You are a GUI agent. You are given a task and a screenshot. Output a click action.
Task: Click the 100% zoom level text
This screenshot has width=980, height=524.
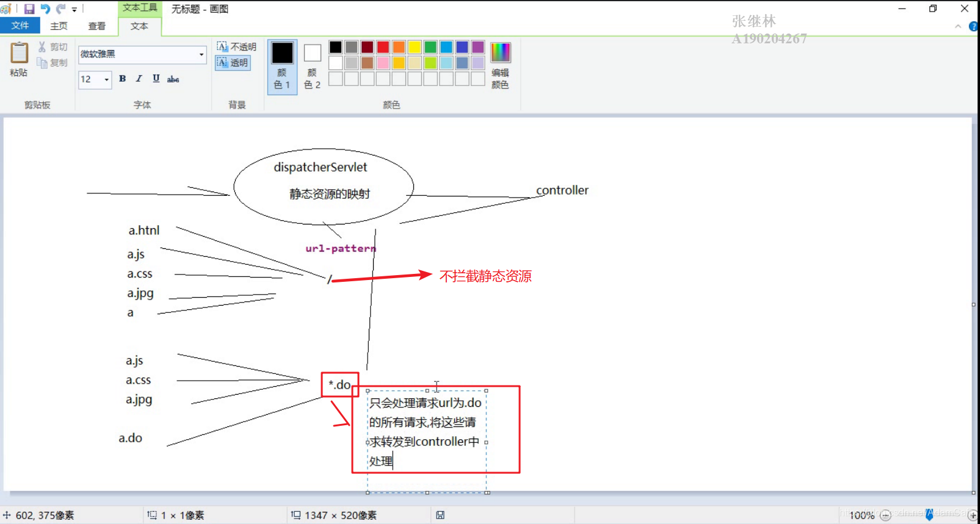862,516
